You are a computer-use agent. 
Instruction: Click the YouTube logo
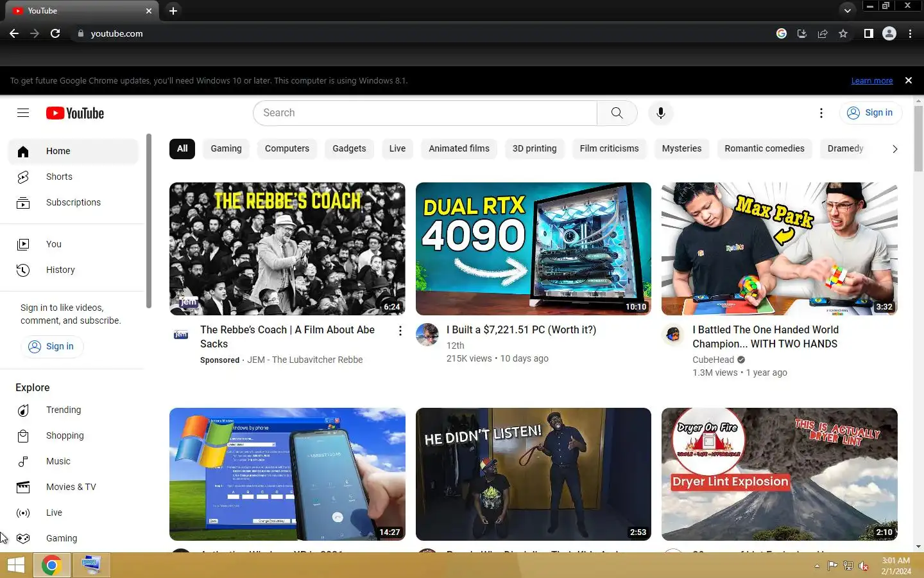[75, 113]
